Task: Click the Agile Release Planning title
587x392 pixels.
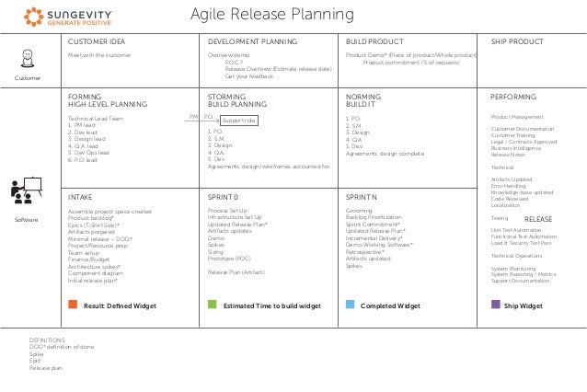Action: click(x=272, y=15)
